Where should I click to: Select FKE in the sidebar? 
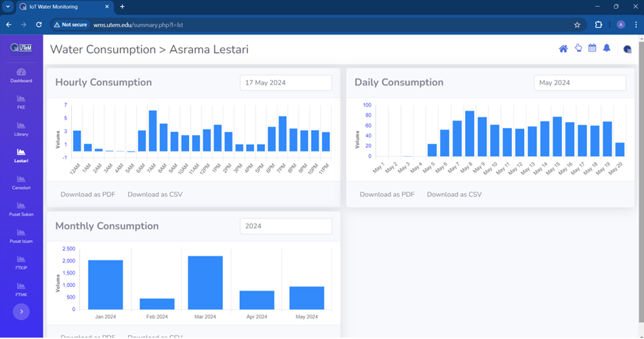coord(21,102)
